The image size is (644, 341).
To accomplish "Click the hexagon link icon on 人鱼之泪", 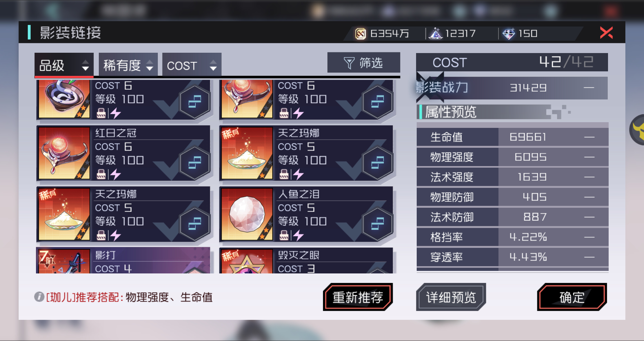I will tap(378, 224).
